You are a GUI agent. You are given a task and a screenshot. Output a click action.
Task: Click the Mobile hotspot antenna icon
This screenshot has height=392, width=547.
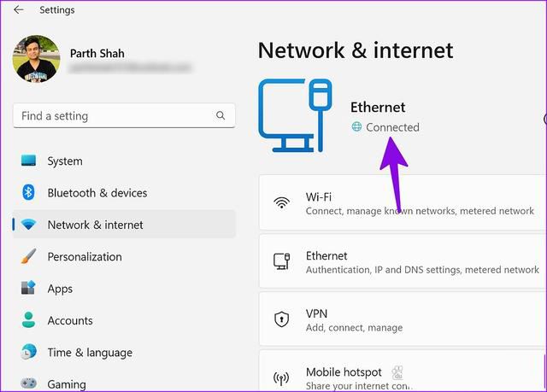(281, 378)
